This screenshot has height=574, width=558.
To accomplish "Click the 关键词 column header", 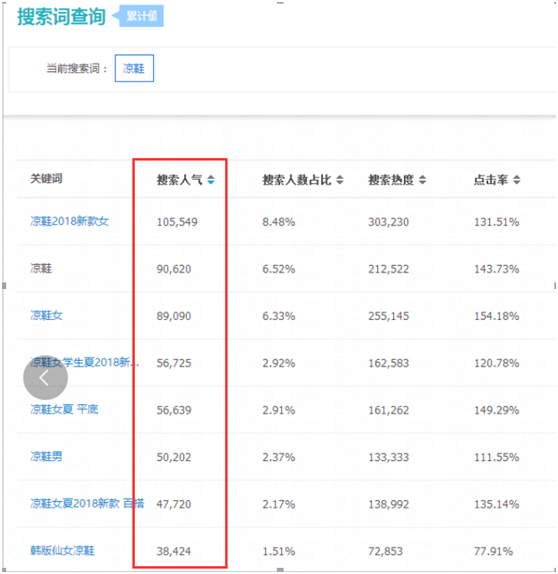I will click(x=46, y=178).
